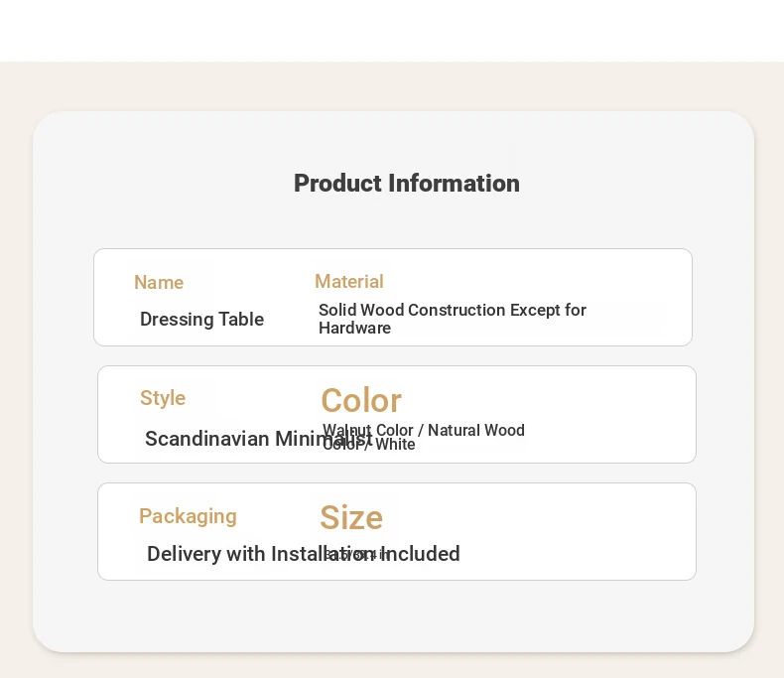Screen dimensions: 784x678
Task: Click the Dressing Table name value
Action: pos(202,319)
